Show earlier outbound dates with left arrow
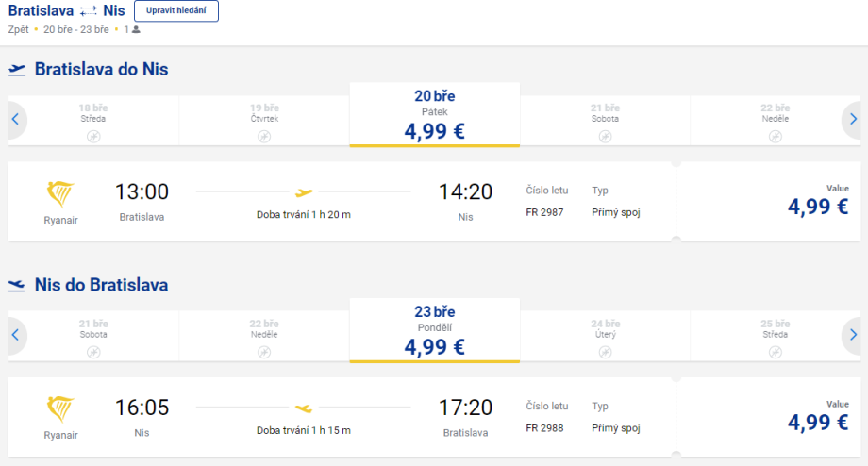The image size is (868, 466). [14, 120]
